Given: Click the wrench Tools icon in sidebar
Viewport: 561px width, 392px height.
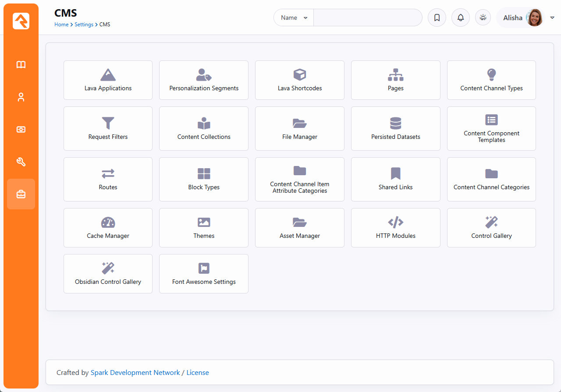Looking at the screenshot, I should pos(21,162).
